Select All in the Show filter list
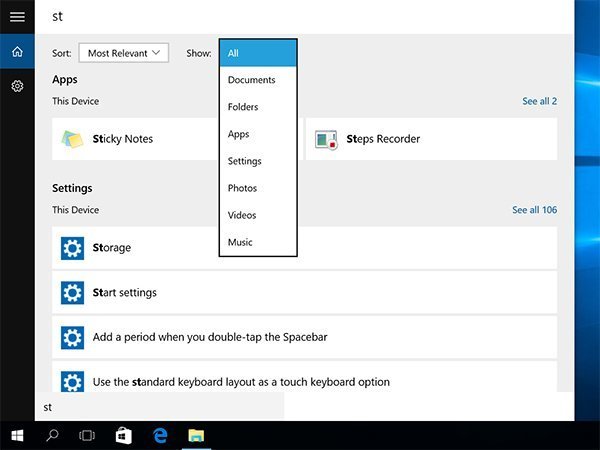 258,53
